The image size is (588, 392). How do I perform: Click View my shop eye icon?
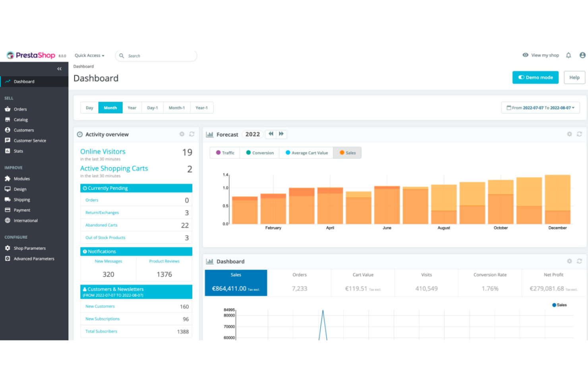point(525,55)
